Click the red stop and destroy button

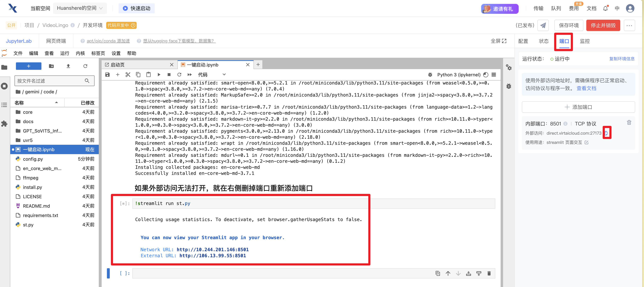(x=603, y=25)
